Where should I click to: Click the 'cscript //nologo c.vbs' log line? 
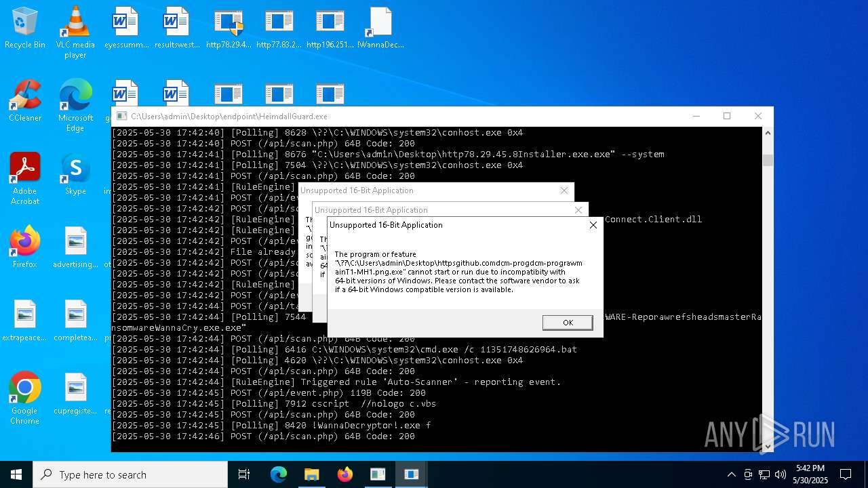pos(274,404)
